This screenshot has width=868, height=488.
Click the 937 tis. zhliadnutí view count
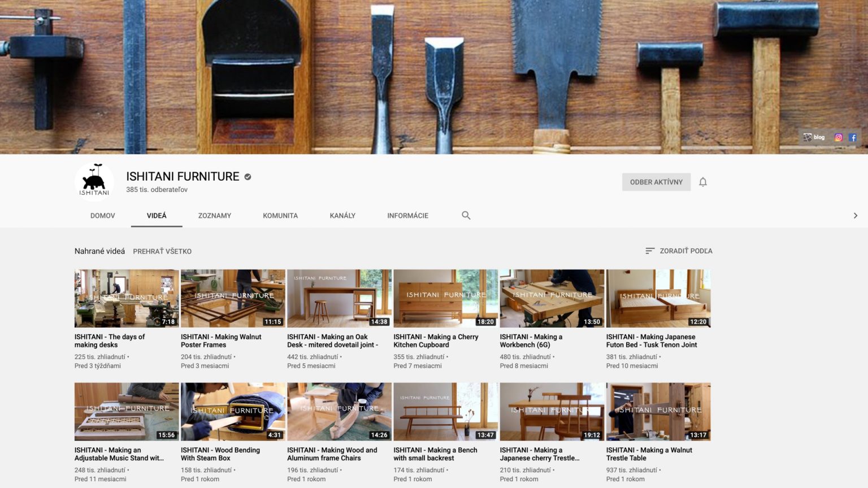tap(632, 470)
